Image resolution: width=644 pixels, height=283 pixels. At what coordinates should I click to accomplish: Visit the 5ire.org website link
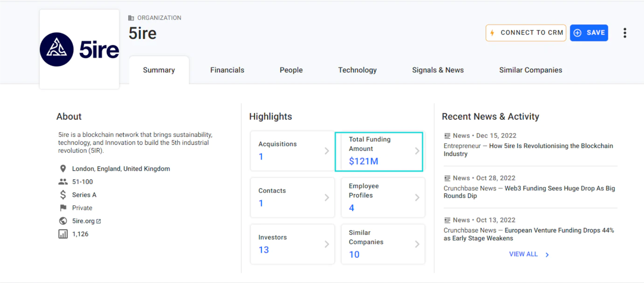point(83,221)
